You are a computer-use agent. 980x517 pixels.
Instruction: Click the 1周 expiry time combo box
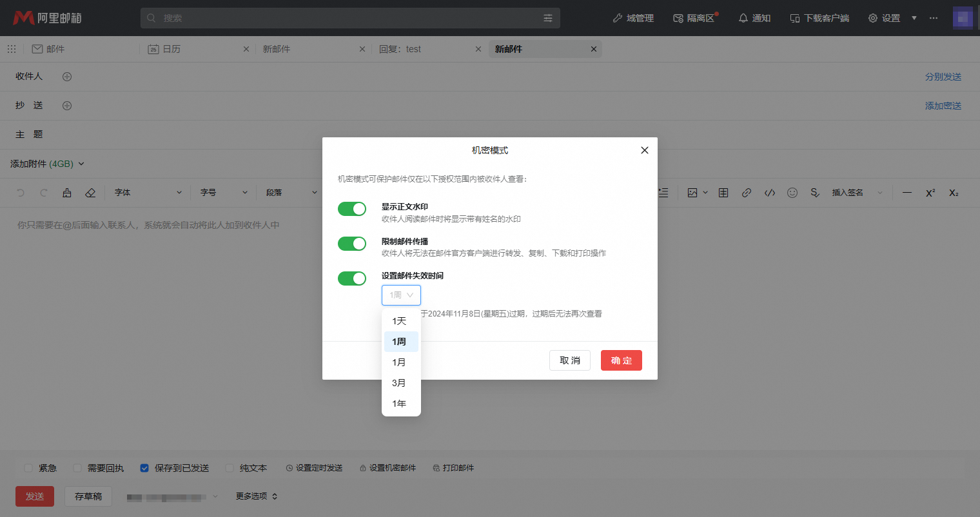coord(401,295)
